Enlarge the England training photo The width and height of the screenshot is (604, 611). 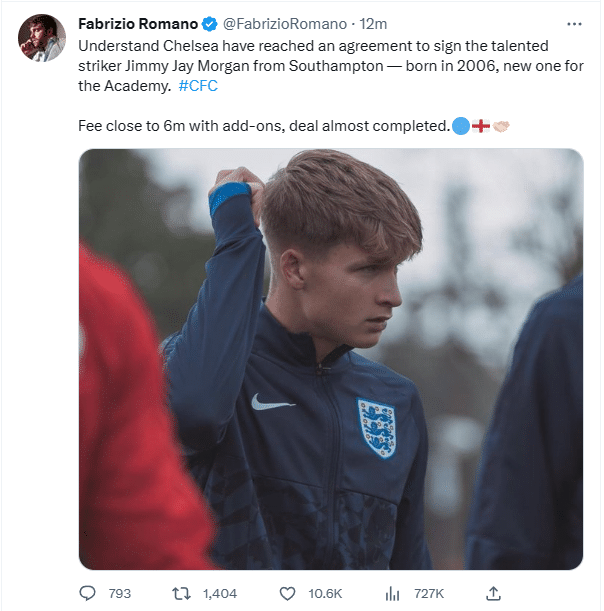331,359
